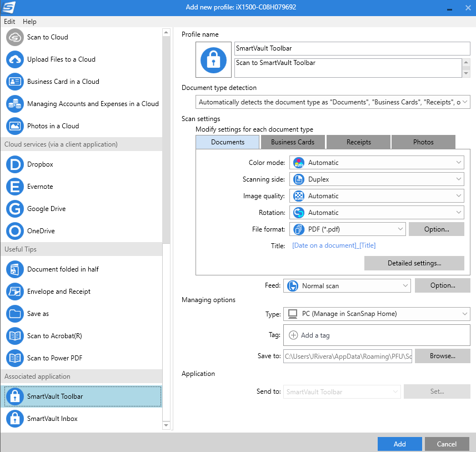Expand the Scanning side dropdown

point(377,179)
